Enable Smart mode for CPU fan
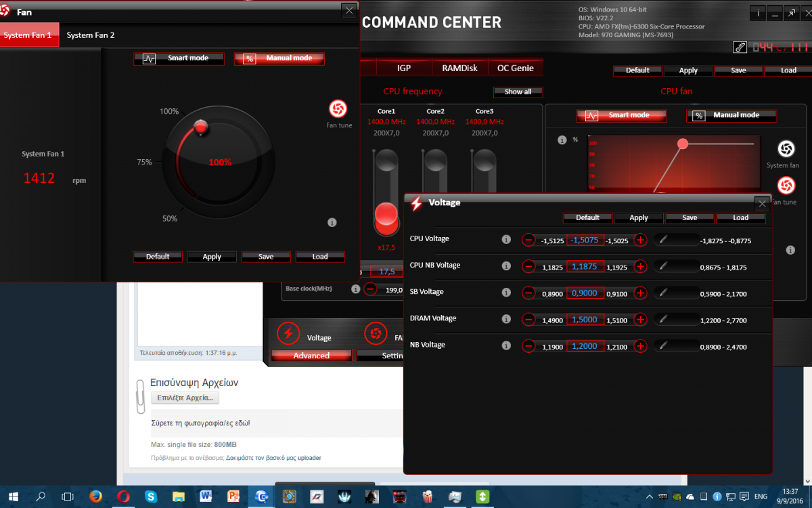This screenshot has height=508, width=812. pyautogui.click(x=621, y=116)
